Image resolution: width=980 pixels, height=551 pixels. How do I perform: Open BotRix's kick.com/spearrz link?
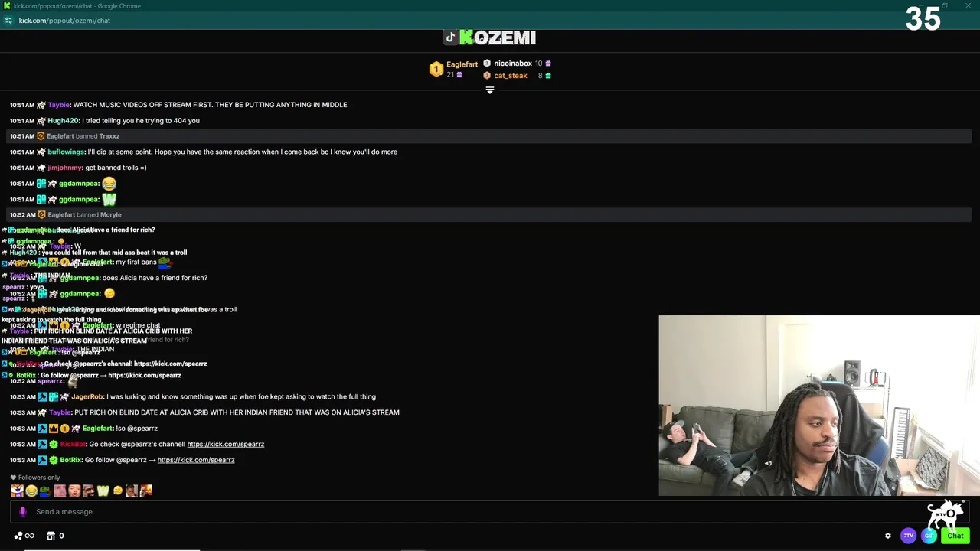click(x=196, y=460)
